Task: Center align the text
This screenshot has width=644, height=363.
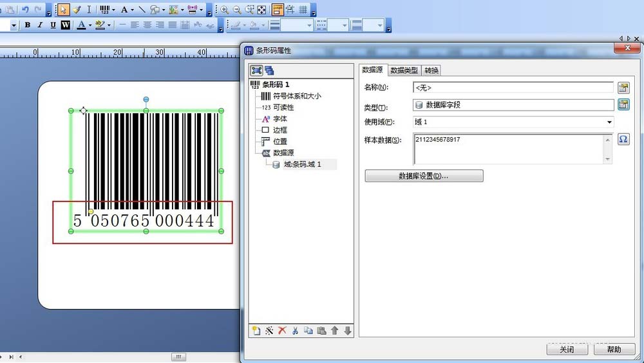Action: [147, 25]
